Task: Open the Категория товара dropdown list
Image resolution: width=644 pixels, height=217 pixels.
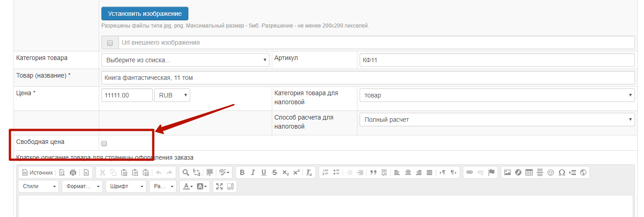Action: pyautogui.click(x=185, y=60)
